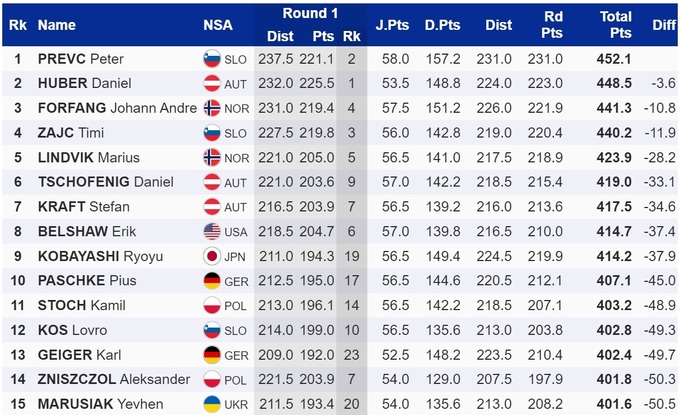Open the Zniszczol Aleksander athlete link
Image resolution: width=680 pixels, height=415 pixels.
113,378
